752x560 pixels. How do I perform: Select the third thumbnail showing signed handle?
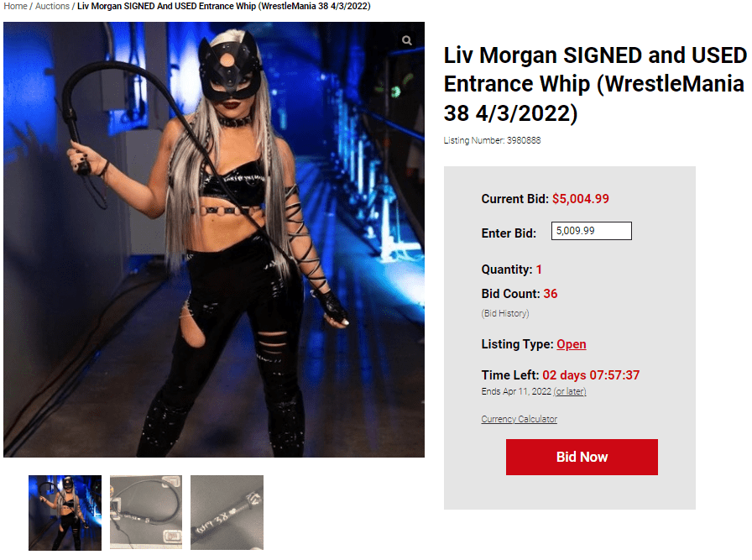pos(227,512)
